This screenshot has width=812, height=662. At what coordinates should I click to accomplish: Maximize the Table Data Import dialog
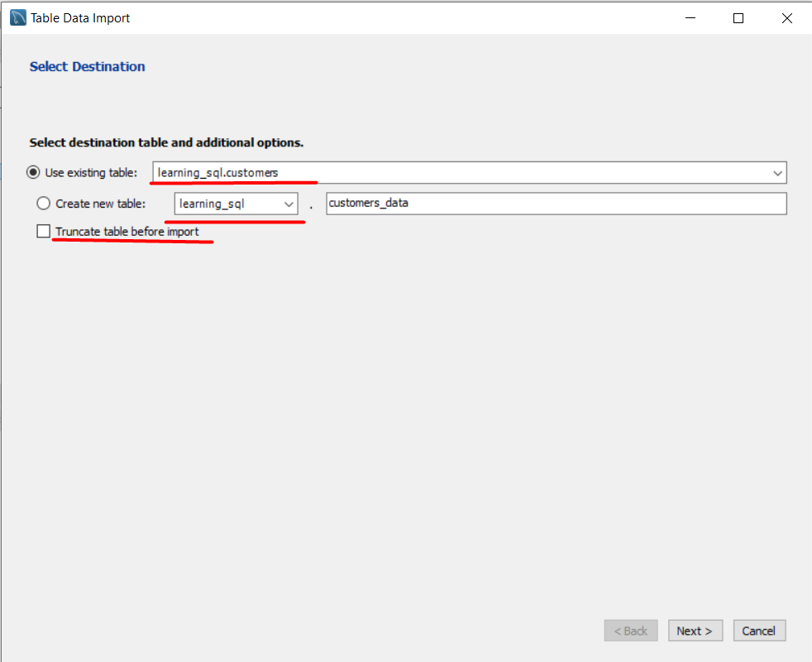[x=738, y=17]
